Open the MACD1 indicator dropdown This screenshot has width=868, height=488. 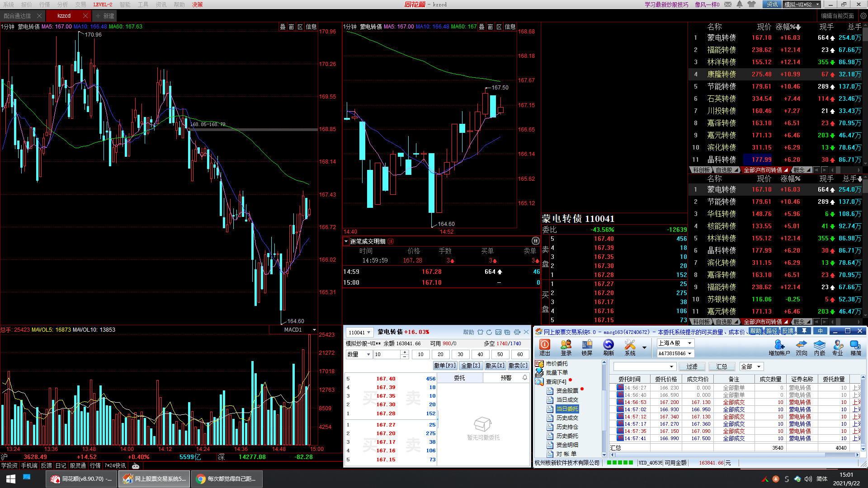point(314,330)
